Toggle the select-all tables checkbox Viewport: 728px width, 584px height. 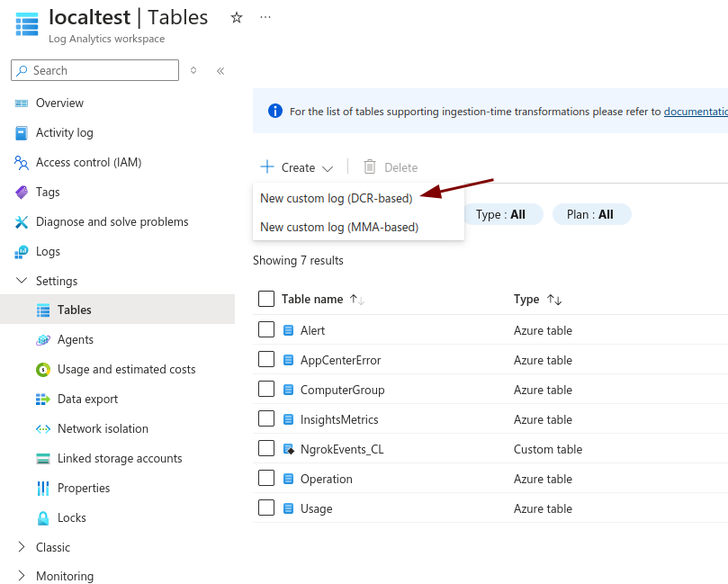[266, 299]
